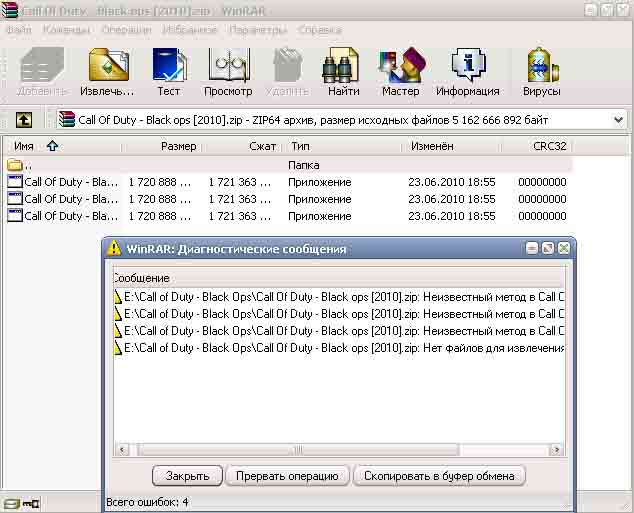Sort by the CRC32 column header
Screen dimensions: 634x513
tap(537, 146)
